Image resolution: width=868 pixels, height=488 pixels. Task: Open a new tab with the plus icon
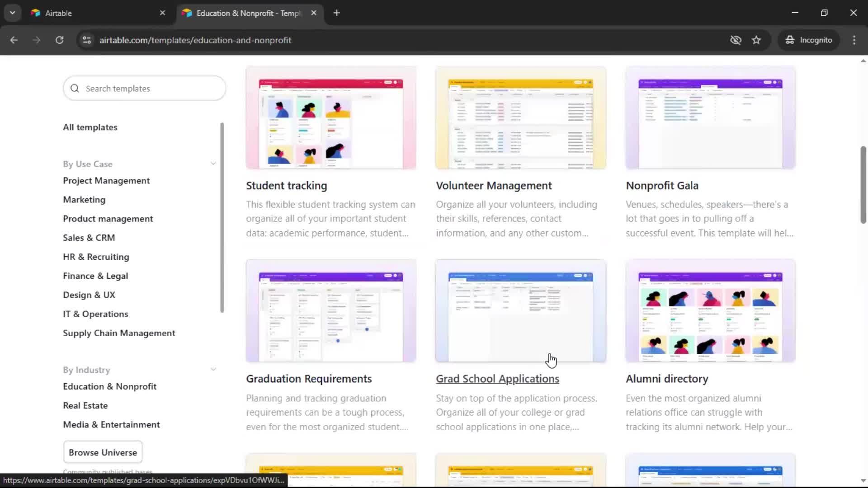[336, 13]
